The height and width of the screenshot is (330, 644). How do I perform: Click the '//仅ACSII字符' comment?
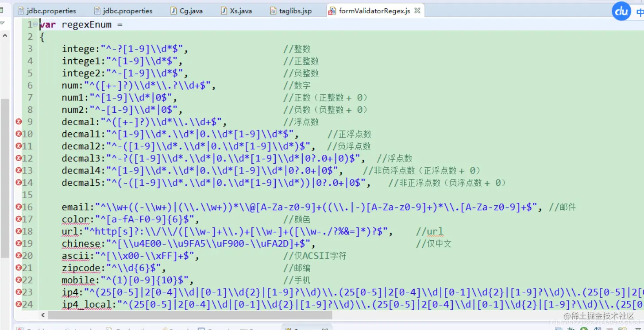pos(315,256)
